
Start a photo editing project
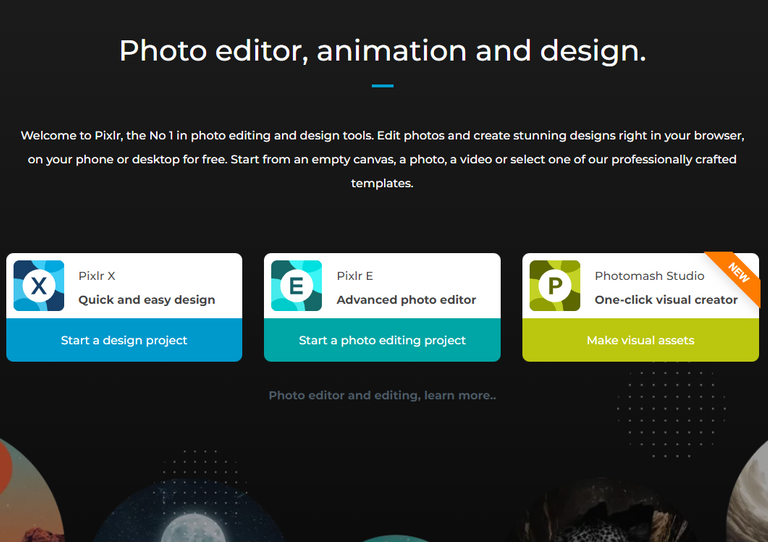[382, 340]
